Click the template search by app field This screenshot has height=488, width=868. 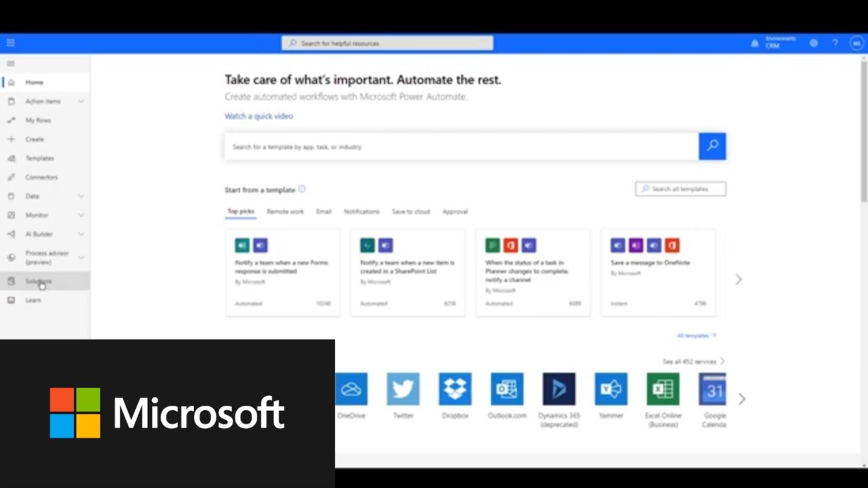click(462, 146)
